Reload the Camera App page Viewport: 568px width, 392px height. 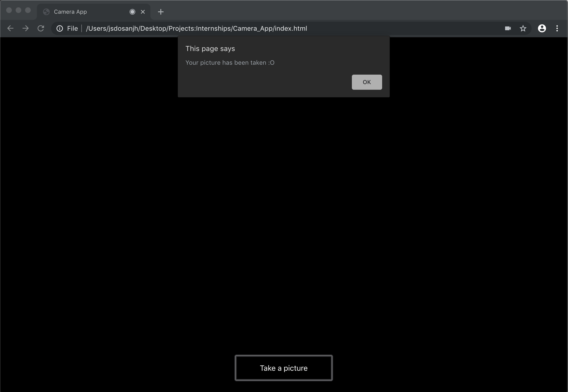(x=41, y=29)
